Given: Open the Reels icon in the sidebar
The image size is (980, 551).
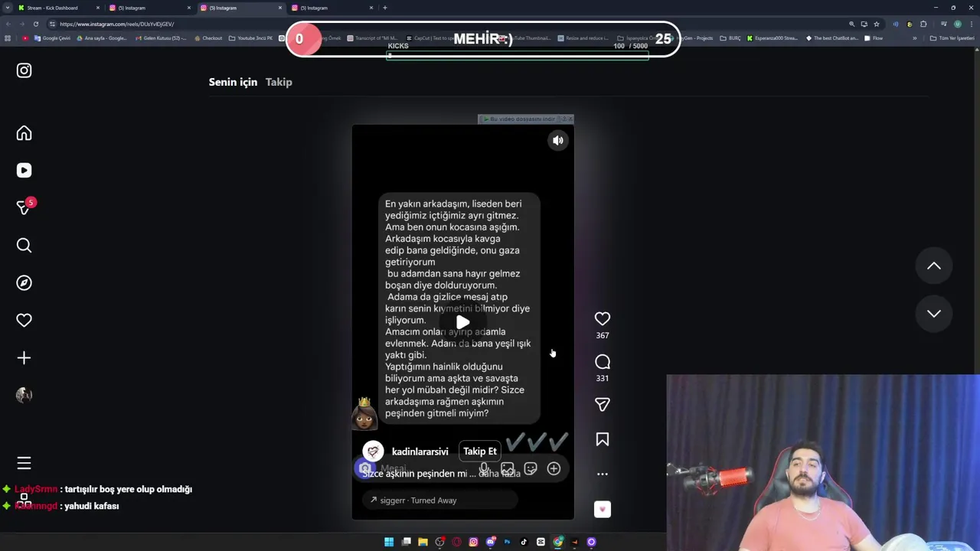Looking at the screenshot, I should [x=24, y=171].
